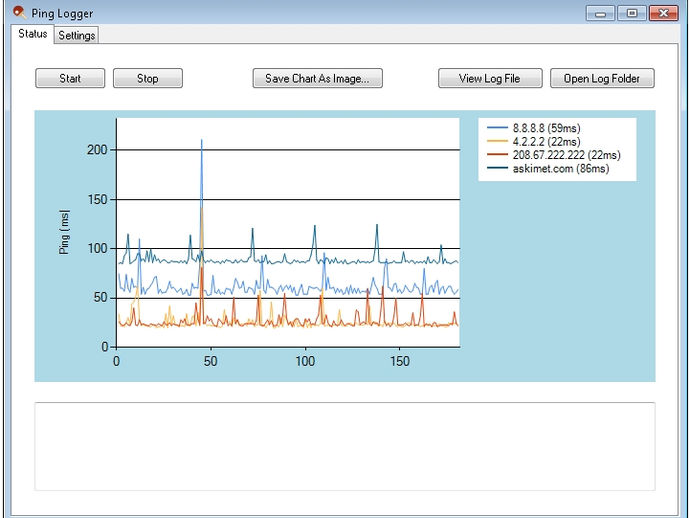690x518 pixels.
Task: Minimize the Ping Logger window
Action: 600,14
